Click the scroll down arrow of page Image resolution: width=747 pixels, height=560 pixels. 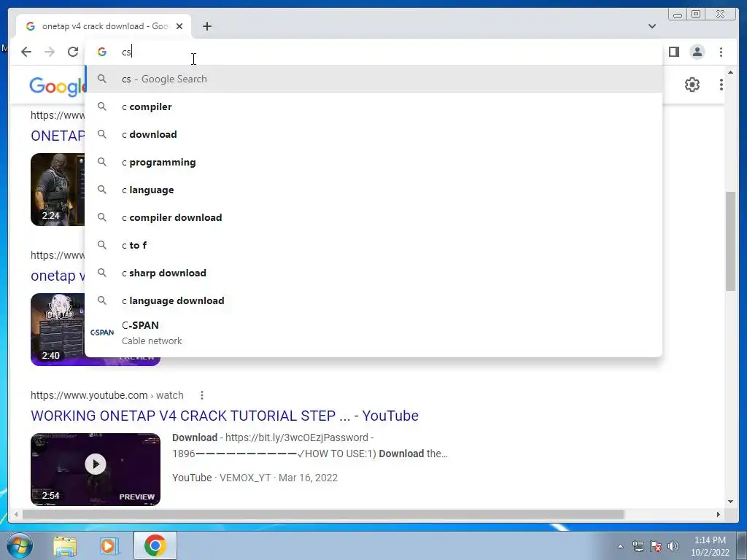[x=730, y=502]
